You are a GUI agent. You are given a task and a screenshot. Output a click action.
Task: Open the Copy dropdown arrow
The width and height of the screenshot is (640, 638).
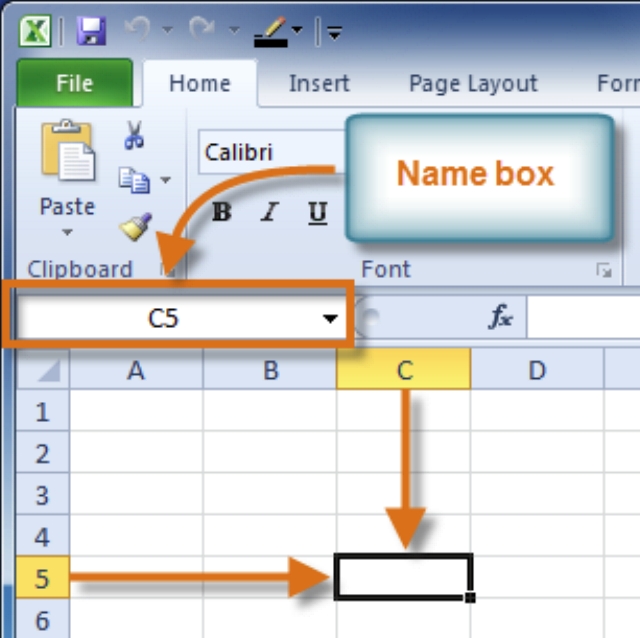coord(165,180)
